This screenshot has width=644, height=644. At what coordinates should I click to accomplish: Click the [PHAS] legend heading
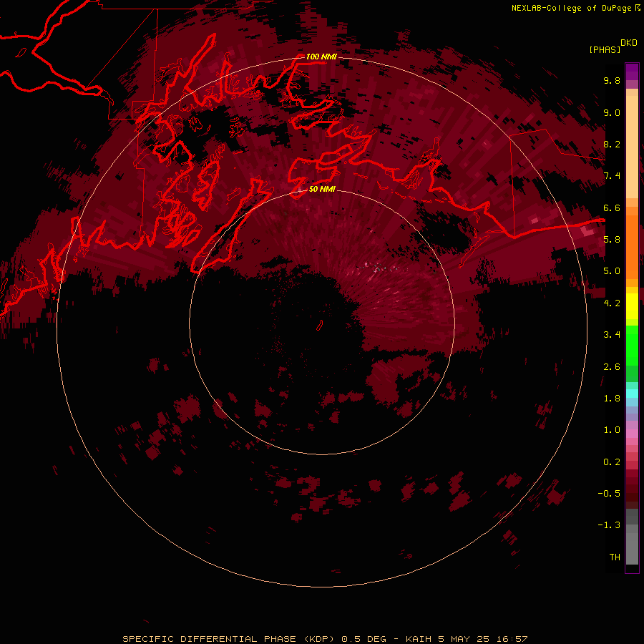605,49
